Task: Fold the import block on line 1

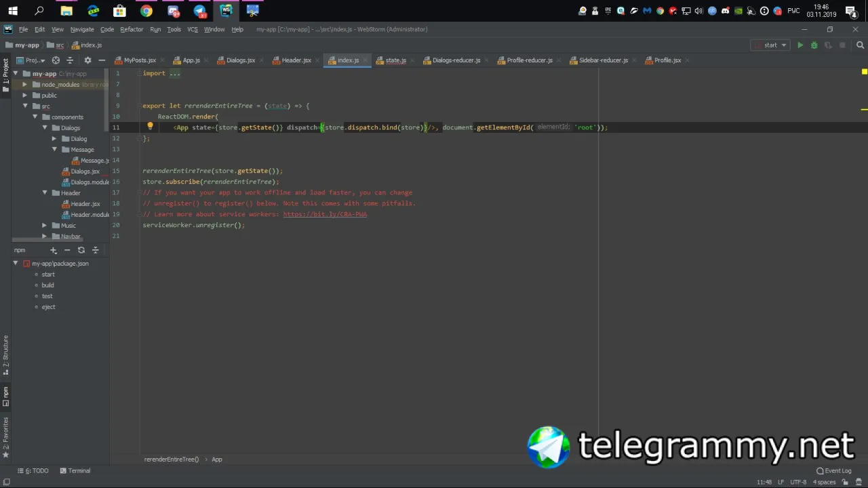Action: (x=138, y=73)
